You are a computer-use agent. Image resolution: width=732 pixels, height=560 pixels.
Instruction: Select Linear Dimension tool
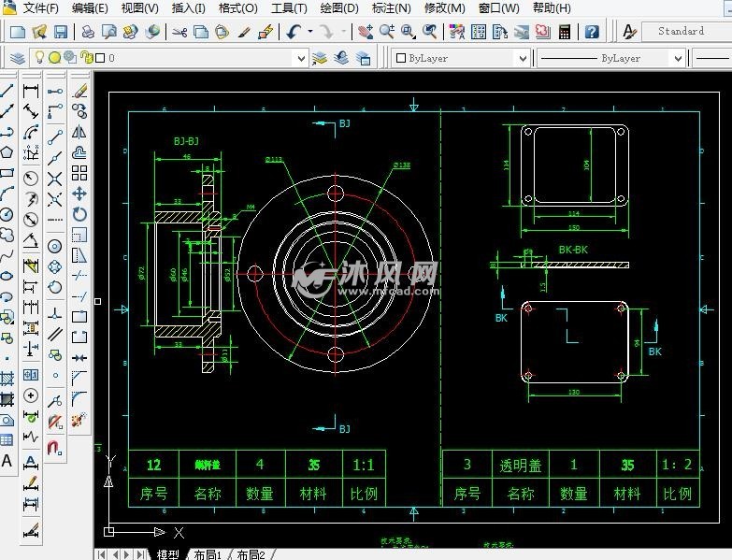pyautogui.click(x=31, y=91)
